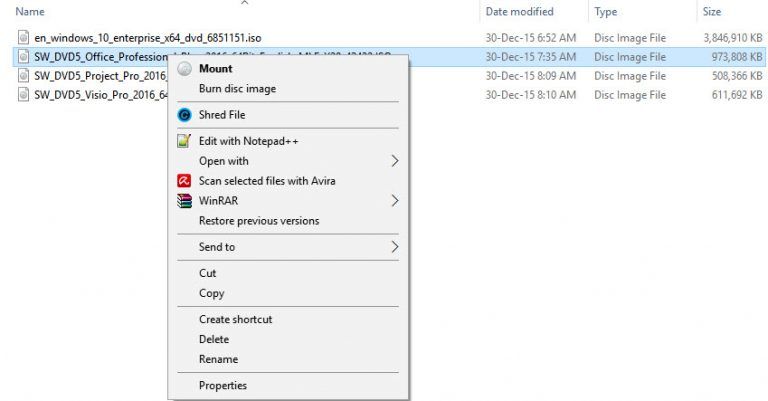Select Cut from the context menu
The width and height of the screenshot is (768, 401).
(x=208, y=273)
